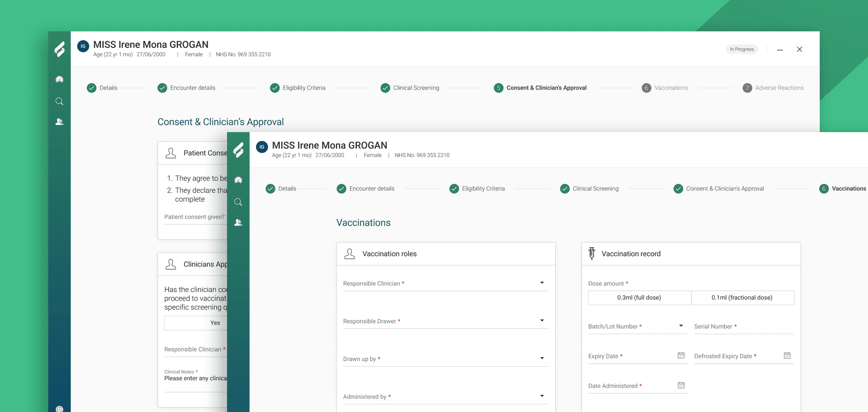The width and height of the screenshot is (868, 412).
Task: Click NHS No. 969 355 2210 in back window
Action: 243,55
